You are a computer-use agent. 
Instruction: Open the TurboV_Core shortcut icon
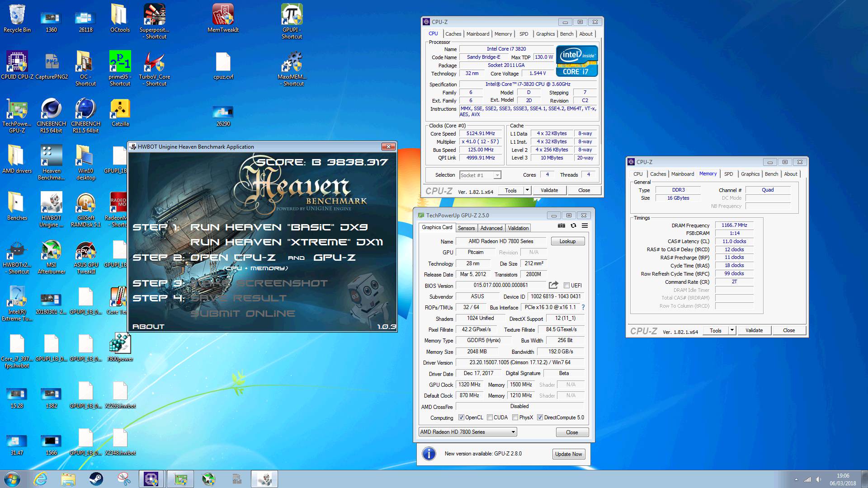[154, 68]
